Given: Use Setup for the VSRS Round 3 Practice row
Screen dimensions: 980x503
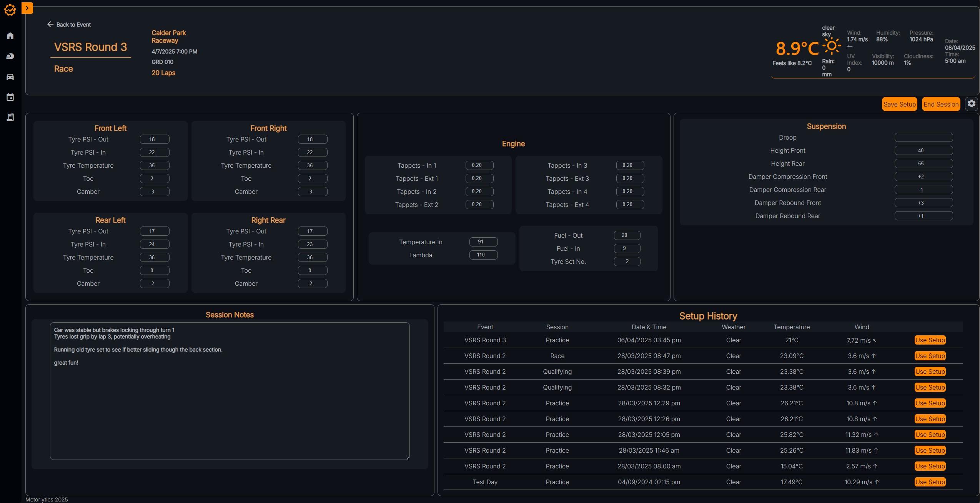Looking at the screenshot, I should [930, 340].
